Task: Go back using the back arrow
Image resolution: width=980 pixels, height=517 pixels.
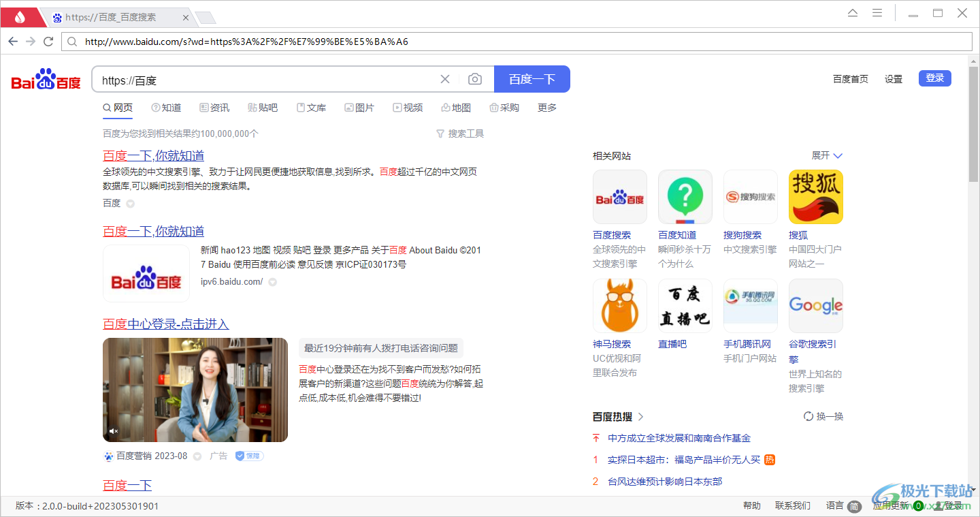Action: [13, 42]
